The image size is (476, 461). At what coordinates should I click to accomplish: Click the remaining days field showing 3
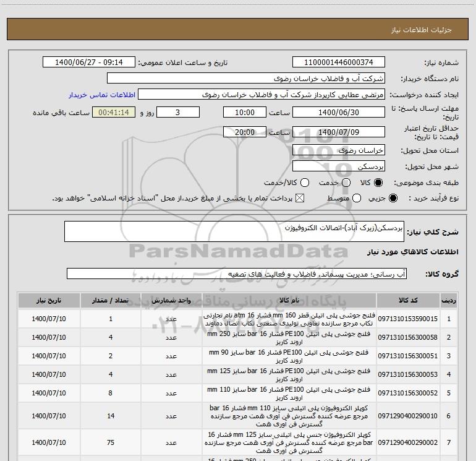tap(178, 112)
